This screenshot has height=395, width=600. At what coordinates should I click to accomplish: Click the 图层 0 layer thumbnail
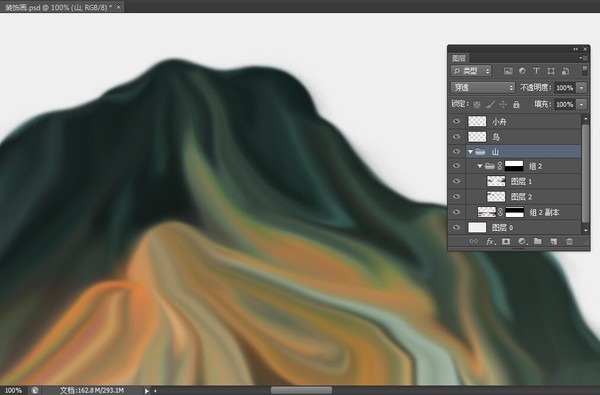tap(477, 227)
